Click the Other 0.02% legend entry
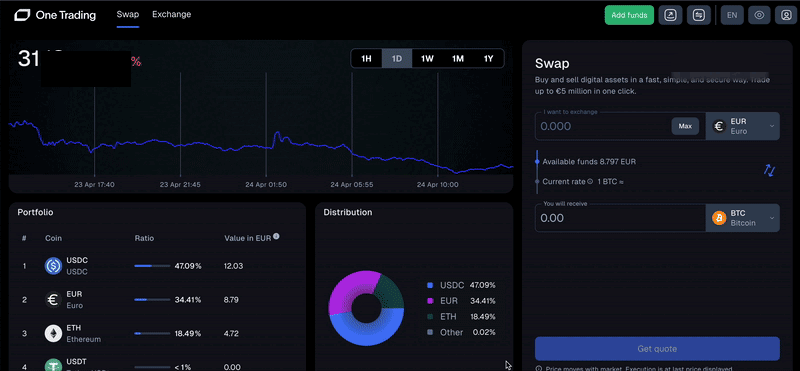The image size is (800, 371). pos(461,333)
